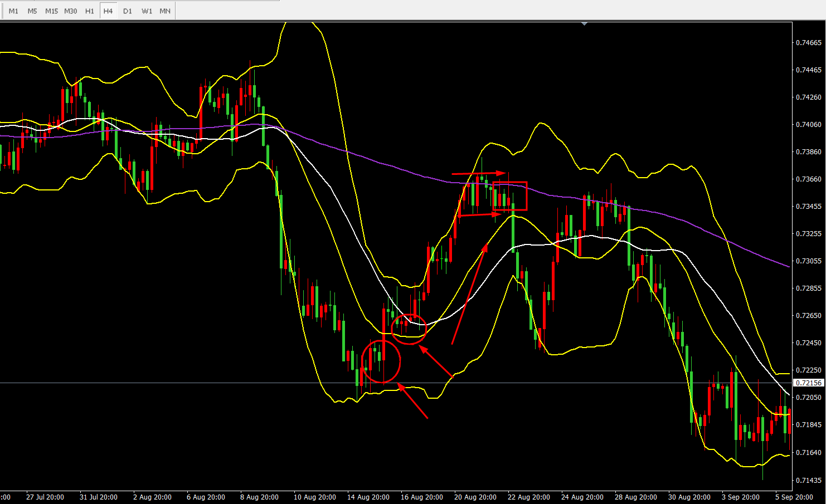Click the 30 Aug 20:00 time label
This screenshot has width=826, height=504.
click(689, 497)
